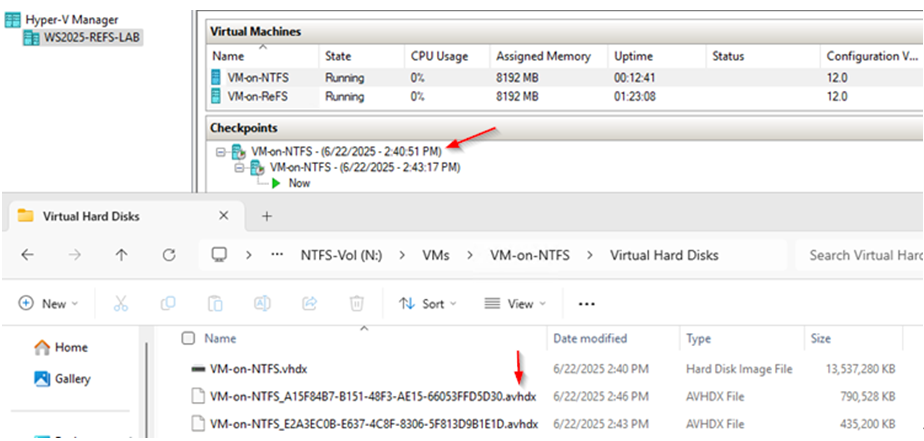Sort virtual machines by Name column
Viewport: 924px width, 441px height.
tap(228, 57)
